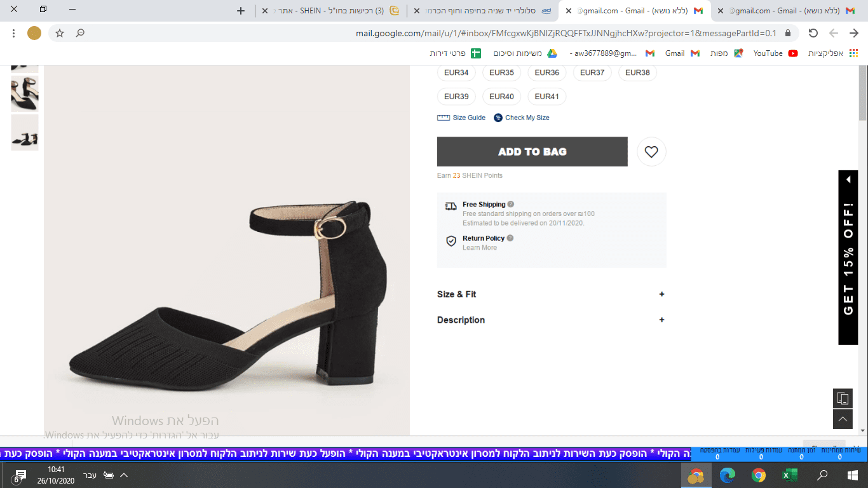The height and width of the screenshot is (488, 868).
Task: Open the Size Guide ruler link
Action: tap(461, 118)
